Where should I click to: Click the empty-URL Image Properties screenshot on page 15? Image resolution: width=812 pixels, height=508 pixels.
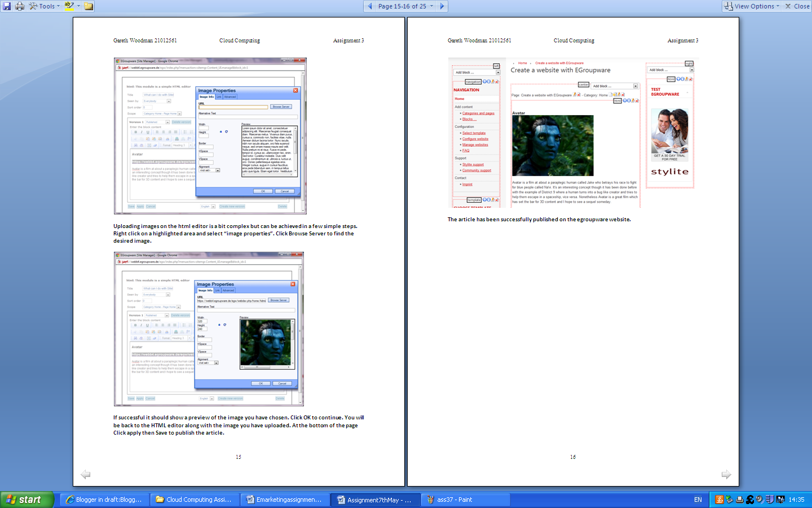click(x=210, y=135)
